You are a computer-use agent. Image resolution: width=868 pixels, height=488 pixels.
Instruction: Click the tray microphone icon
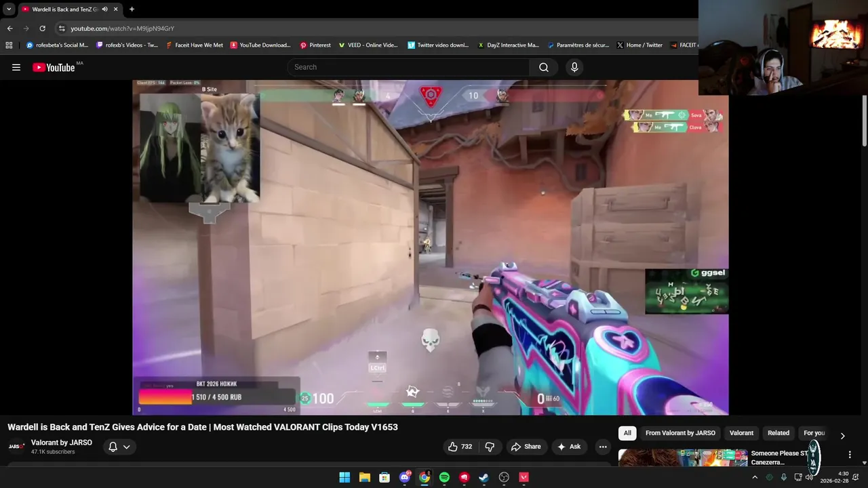click(784, 477)
